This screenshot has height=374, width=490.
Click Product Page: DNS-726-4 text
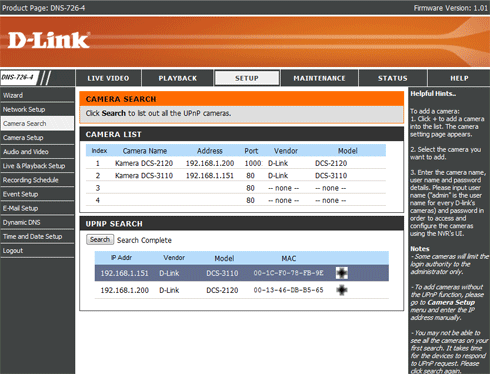(x=43, y=8)
